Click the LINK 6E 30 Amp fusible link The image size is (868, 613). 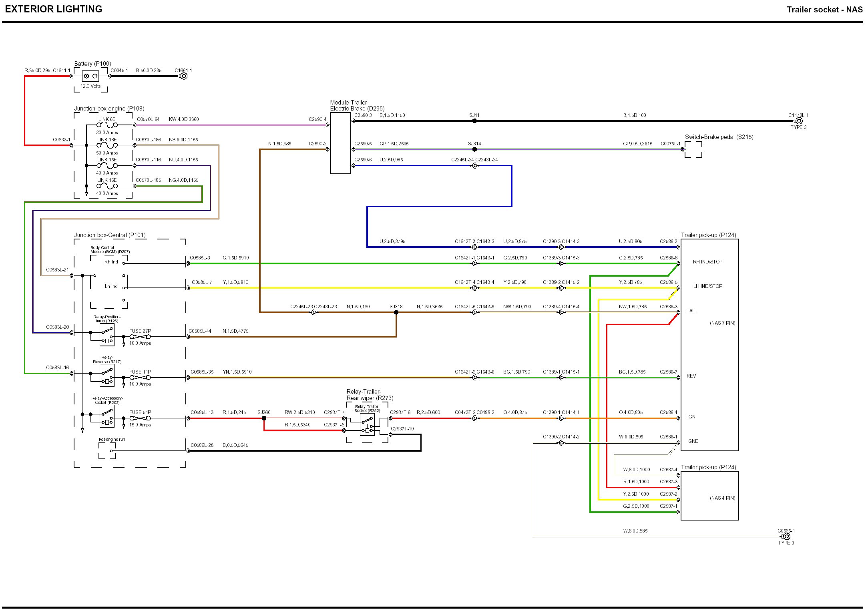(x=107, y=125)
